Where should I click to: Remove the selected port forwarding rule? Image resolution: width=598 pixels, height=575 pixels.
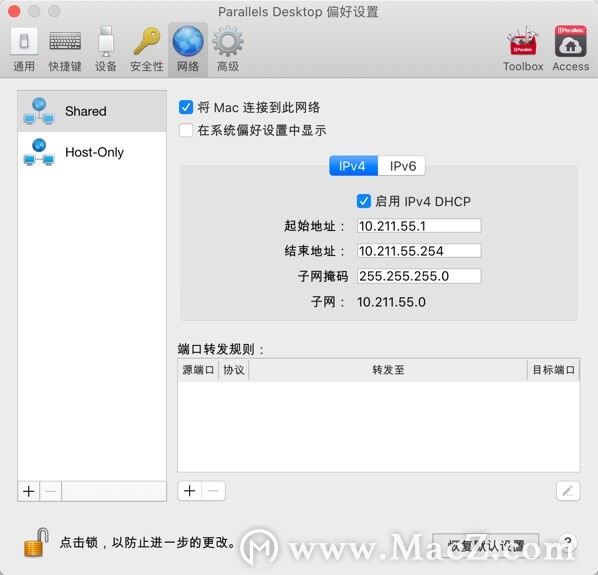tap(213, 491)
